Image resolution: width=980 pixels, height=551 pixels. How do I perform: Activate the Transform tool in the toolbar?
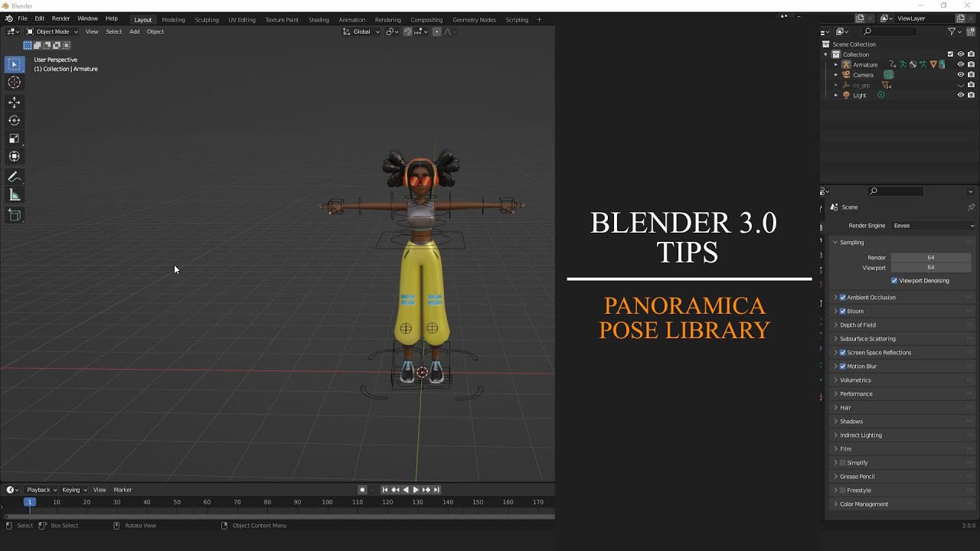tap(14, 156)
